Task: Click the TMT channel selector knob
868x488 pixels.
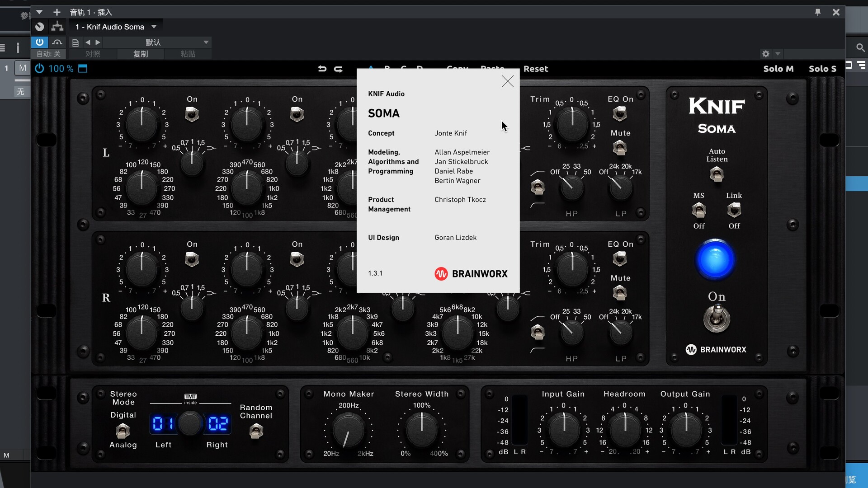Action: pyautogui.click(x=190, y=423)
